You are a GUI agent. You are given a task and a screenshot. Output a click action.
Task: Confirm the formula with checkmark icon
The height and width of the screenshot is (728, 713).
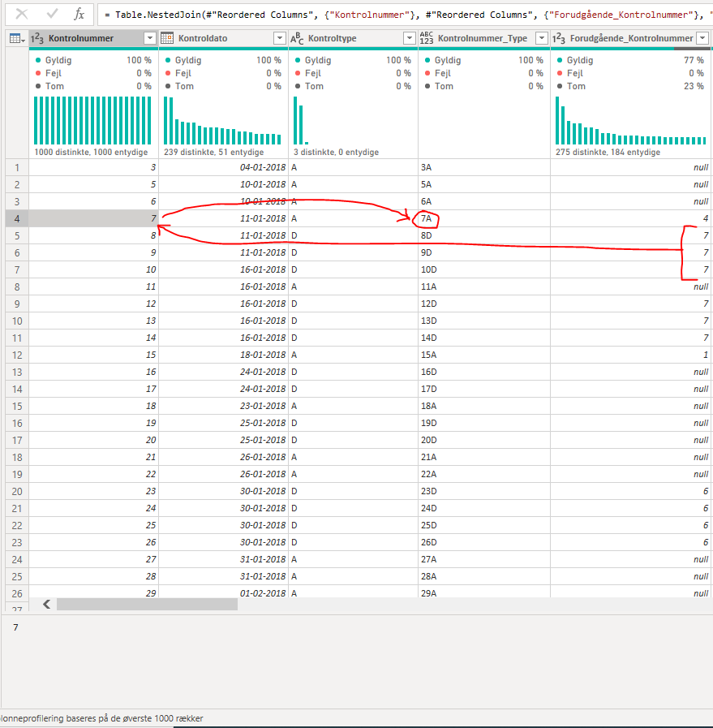53,15
